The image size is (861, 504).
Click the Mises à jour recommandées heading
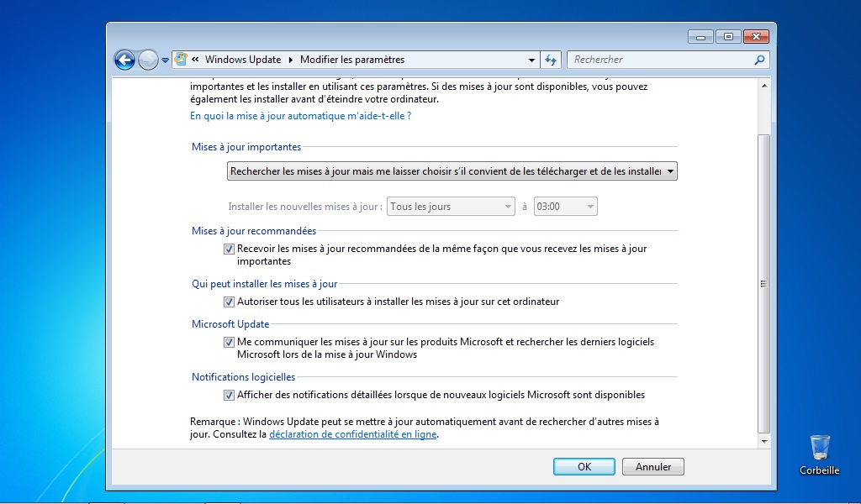click(254, 231)
